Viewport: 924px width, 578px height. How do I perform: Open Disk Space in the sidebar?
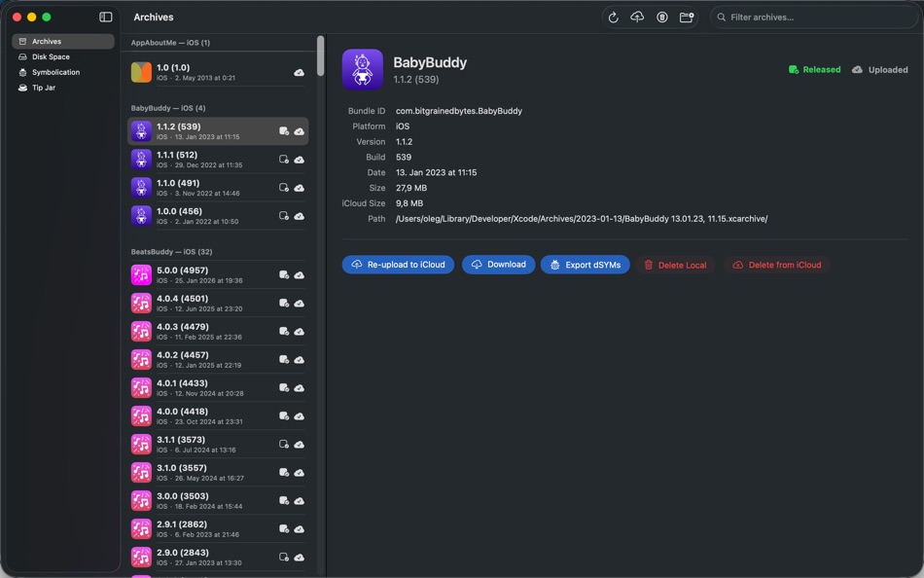pos(63,56)
